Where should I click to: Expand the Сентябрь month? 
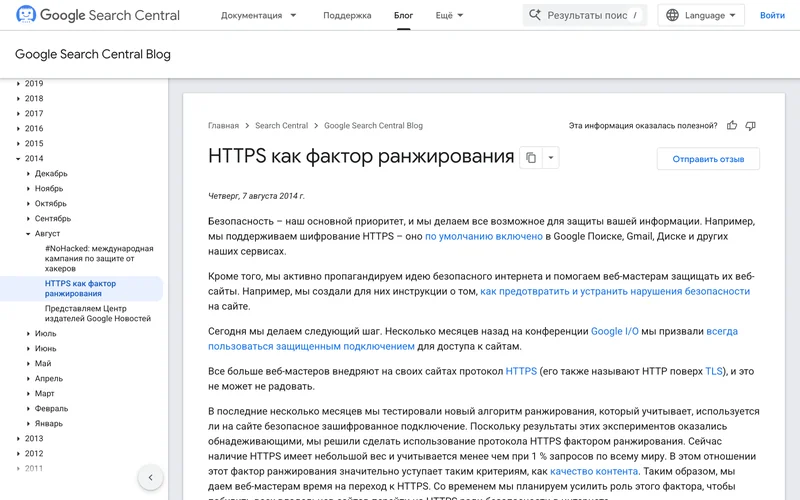(x=29, y=218)
